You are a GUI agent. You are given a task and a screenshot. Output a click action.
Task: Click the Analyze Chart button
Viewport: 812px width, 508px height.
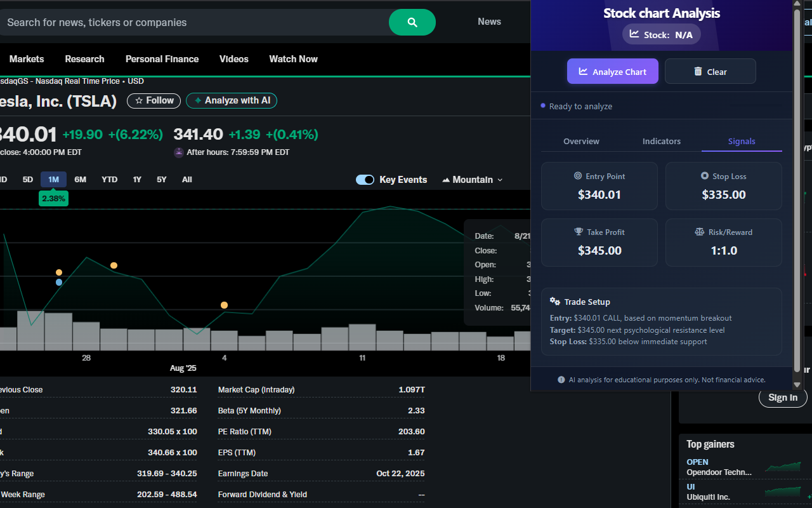tap(613, 71)
